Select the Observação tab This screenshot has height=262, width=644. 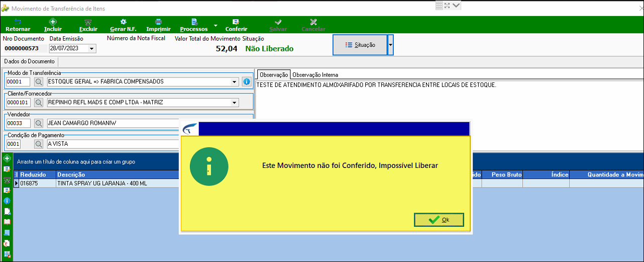[x=274, y=74]
